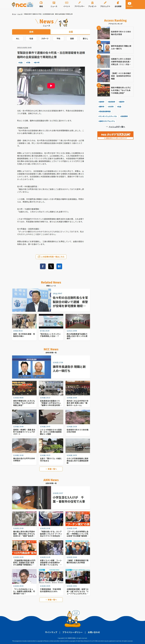Open the イベント menu item
This screenshot has width=145, height=644.
tap(67, 5)
